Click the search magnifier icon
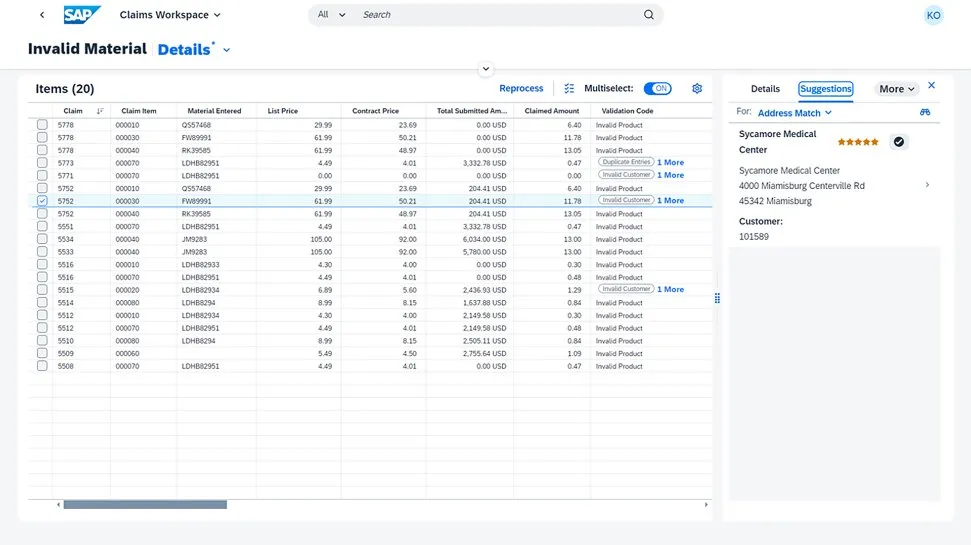Image resolution: width=971 pixels, height=545 pixels. (x=648, y=15)
